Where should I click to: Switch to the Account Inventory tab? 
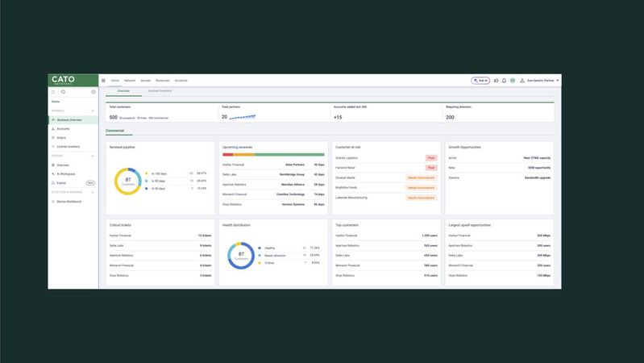pyautogui.click(x=160, y=91)
